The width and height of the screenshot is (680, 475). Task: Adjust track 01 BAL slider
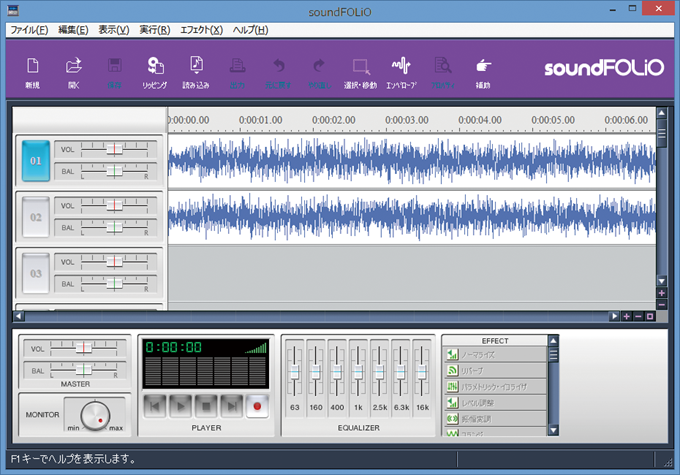click(114, 171)
